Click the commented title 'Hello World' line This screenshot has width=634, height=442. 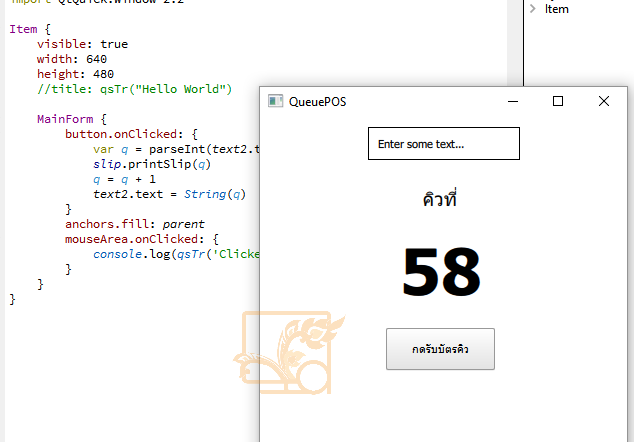click(x=134, y=89)
